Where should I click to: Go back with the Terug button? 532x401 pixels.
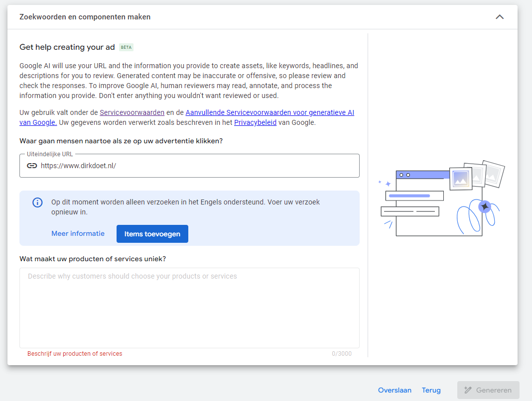(x=431, y=390)
